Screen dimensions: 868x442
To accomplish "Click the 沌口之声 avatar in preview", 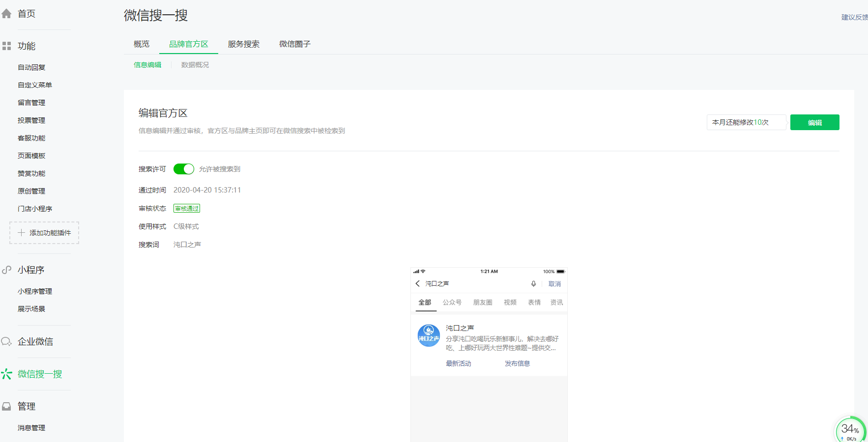I will tap(429, 335).
